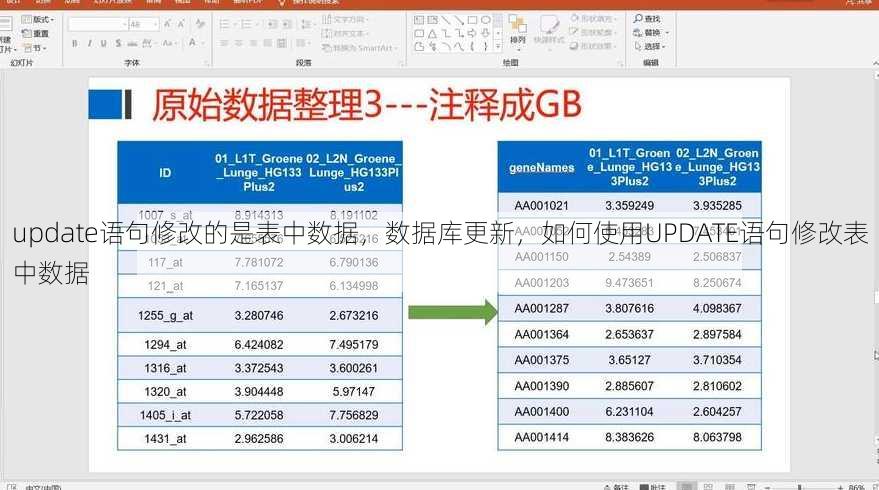Click cell 1255_g_at in left table
This screenshot has width=879, height=490.
[165, 316]
